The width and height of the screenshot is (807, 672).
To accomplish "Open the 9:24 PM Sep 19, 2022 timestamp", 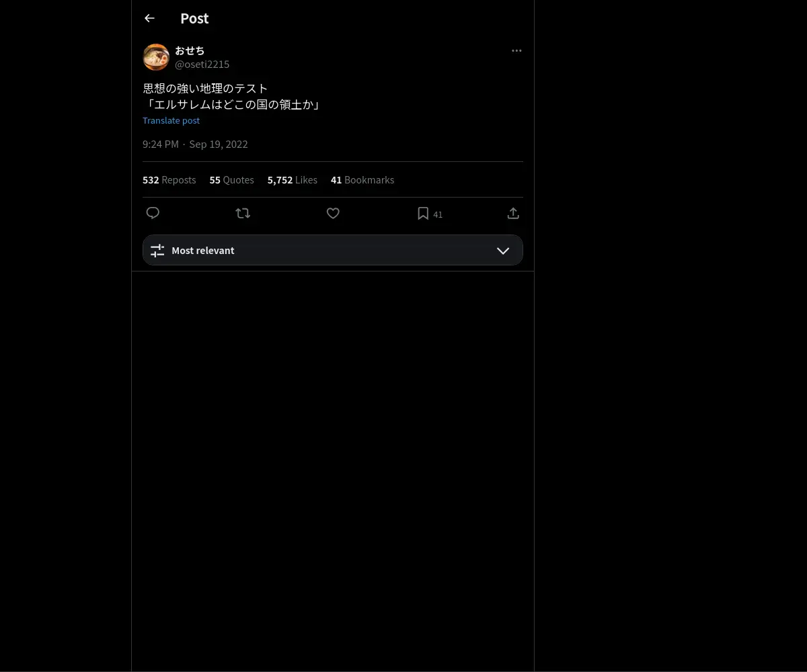I will [195, 144].
